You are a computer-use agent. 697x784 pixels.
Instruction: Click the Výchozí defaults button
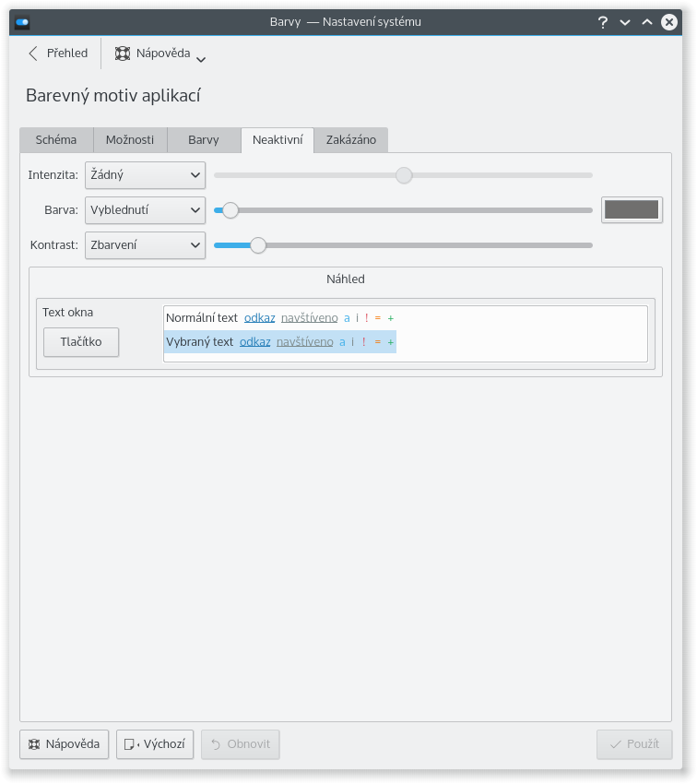[x=155, y=744]
